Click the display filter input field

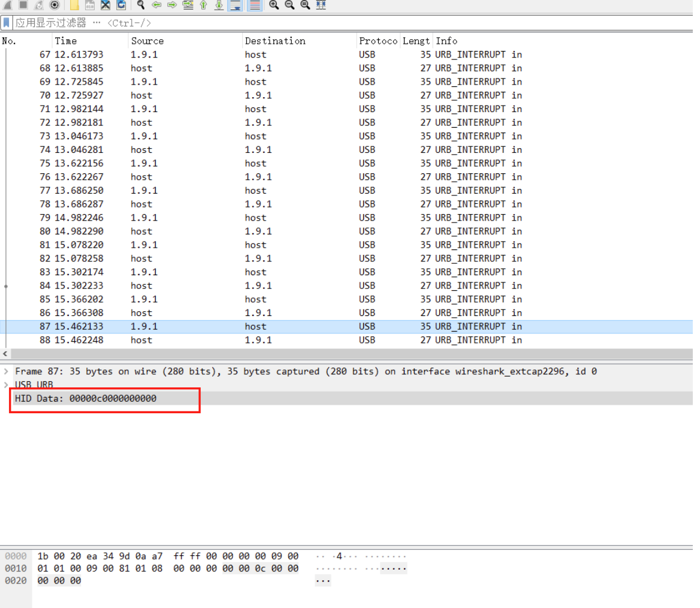[x=360, y=23]
